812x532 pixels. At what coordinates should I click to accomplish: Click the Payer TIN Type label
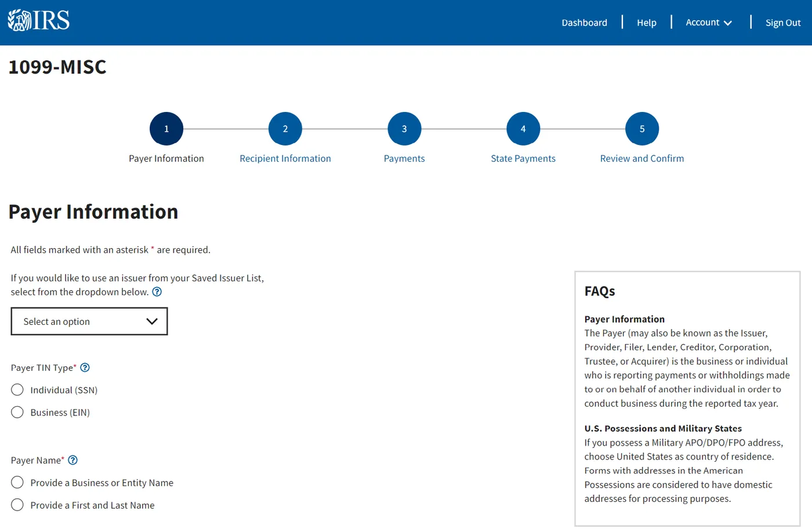[43, 368]
